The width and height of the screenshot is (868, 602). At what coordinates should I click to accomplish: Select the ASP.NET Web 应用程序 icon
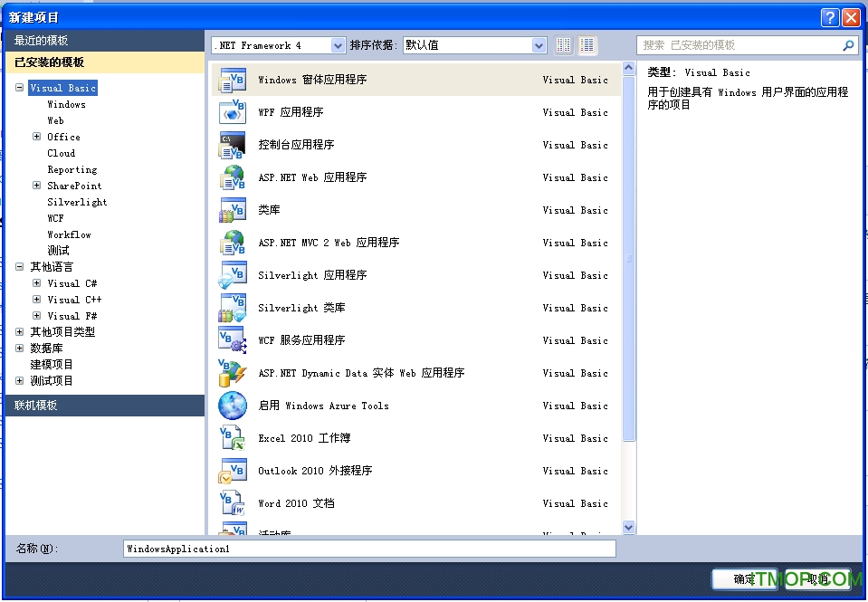[x=233, y=177]
